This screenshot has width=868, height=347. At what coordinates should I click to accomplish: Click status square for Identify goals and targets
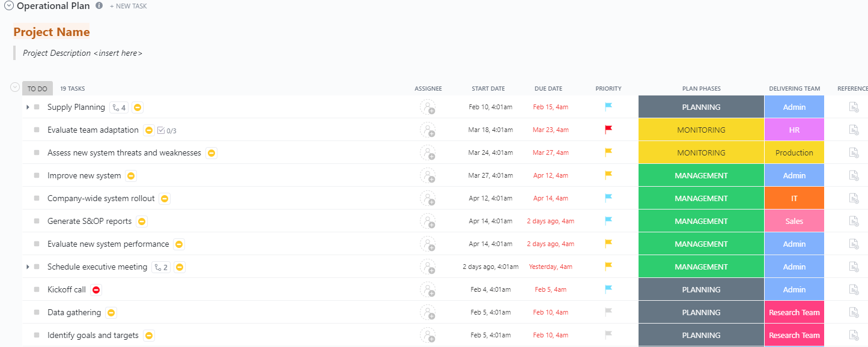[x=37, y=336]
